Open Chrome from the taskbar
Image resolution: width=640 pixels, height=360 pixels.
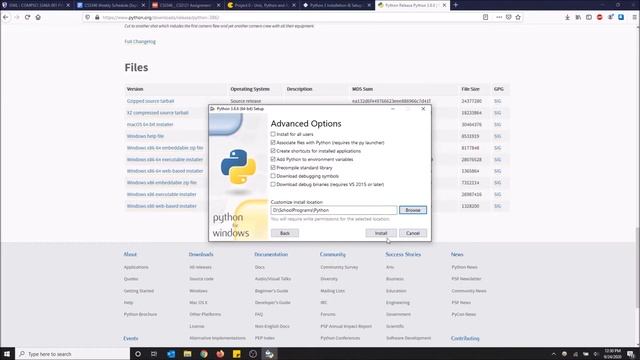(204, 354)
